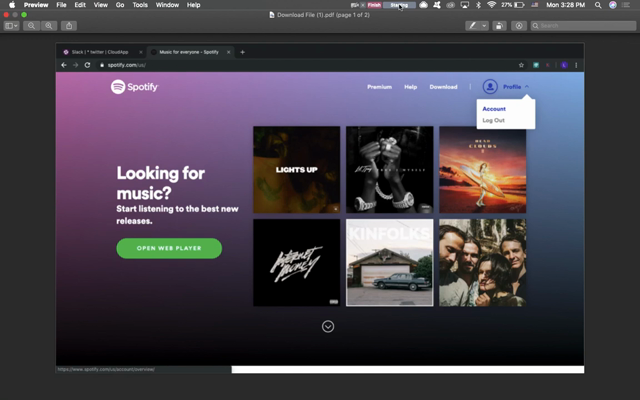Click the Zoom In magnifier in Preview toolbar

point(48,25)
